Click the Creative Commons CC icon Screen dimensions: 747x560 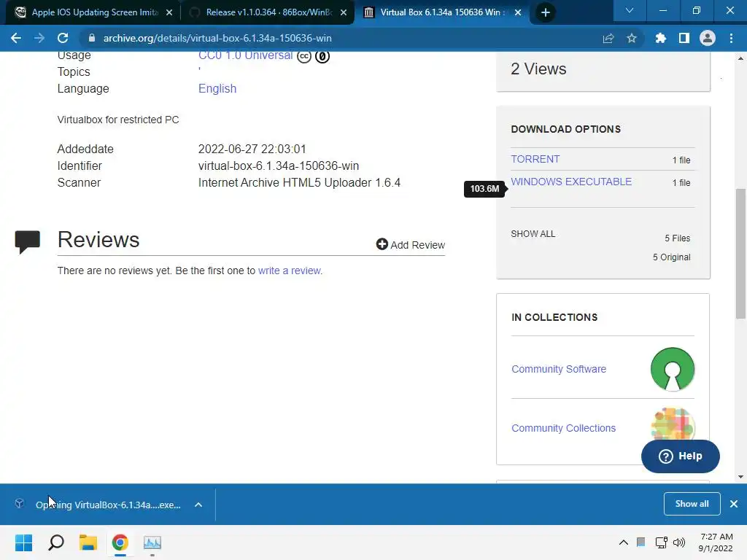[x=304, y=56]
